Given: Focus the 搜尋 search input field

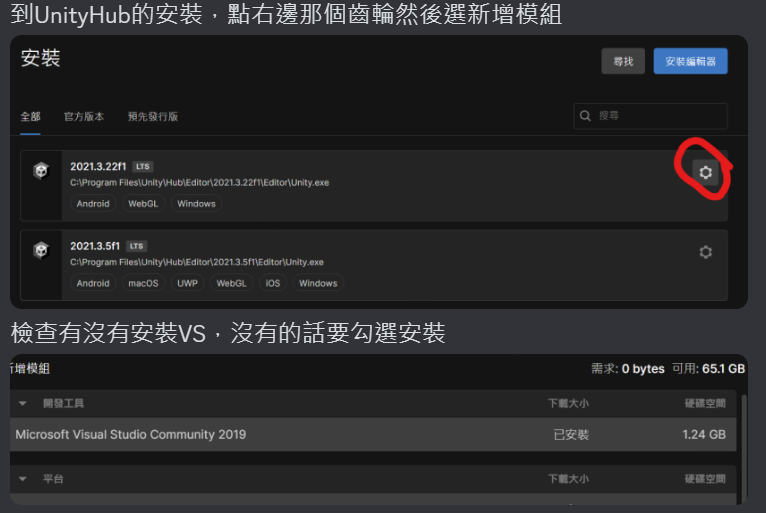Looking at the screenshot, I should [650, 116].
